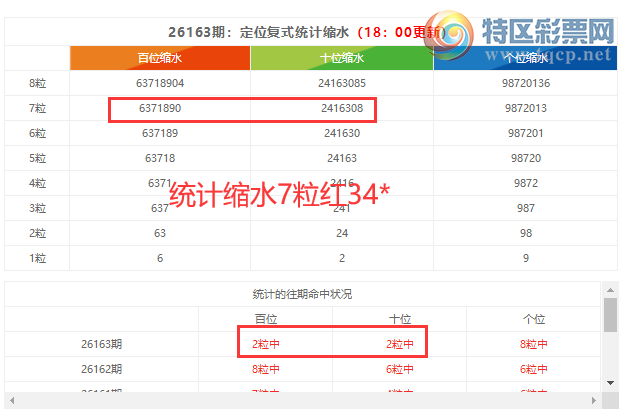The width and height of the screenshot is (624, 415).
Task: Select the 十位缩水 green column header
Action: pos(342,58)
